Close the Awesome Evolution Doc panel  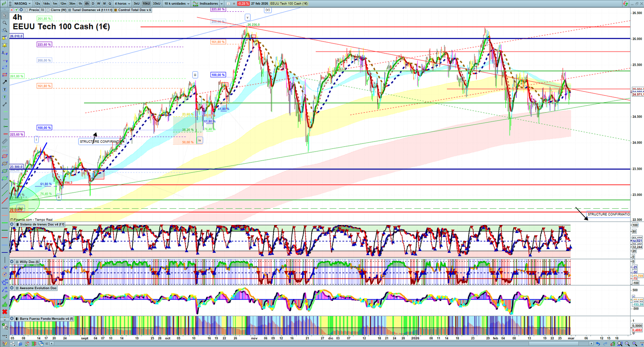click(x=12, y=288)
